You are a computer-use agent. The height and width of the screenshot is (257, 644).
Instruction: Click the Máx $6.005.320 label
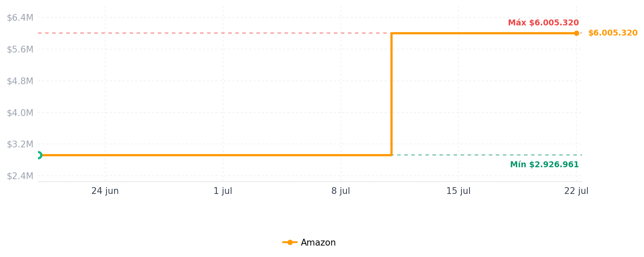[543, 23]
